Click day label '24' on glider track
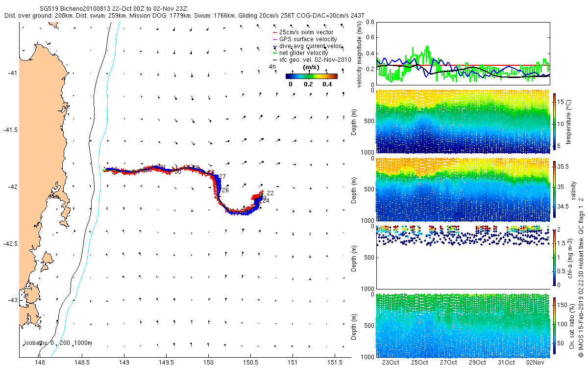The image size is (588, 368). (x=266, y=201)
